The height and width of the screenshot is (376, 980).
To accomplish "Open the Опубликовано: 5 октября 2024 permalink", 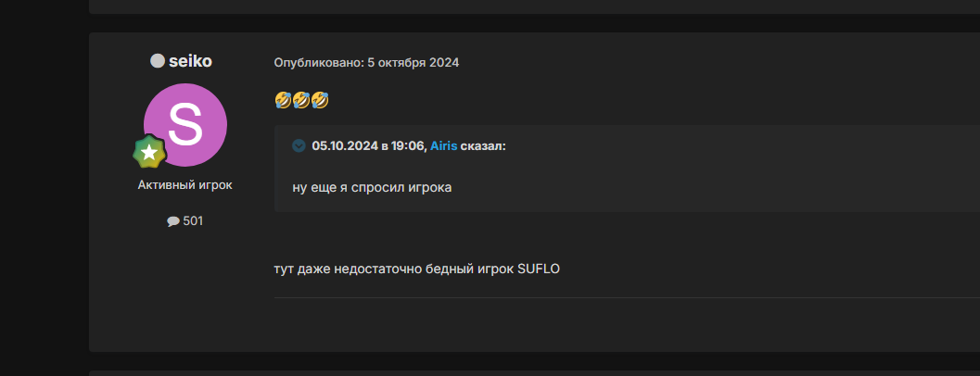I will click(x=366, y=63).
